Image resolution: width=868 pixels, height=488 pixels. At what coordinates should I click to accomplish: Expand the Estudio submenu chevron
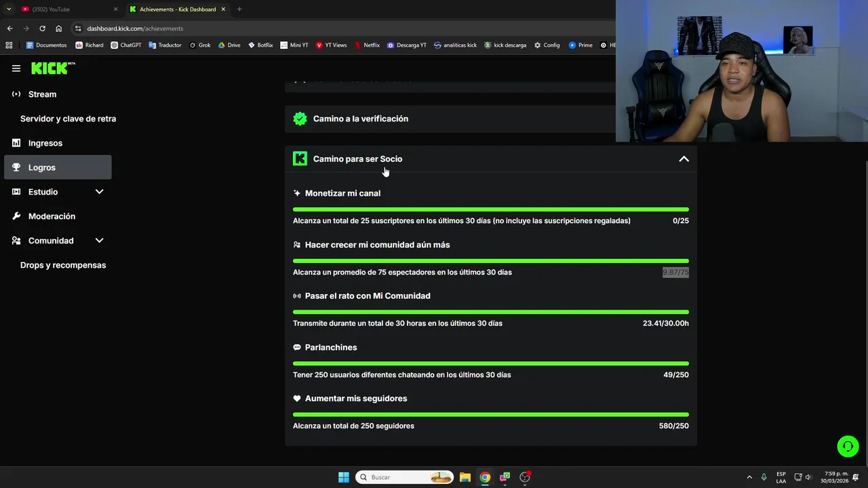[x=99, y=192]
